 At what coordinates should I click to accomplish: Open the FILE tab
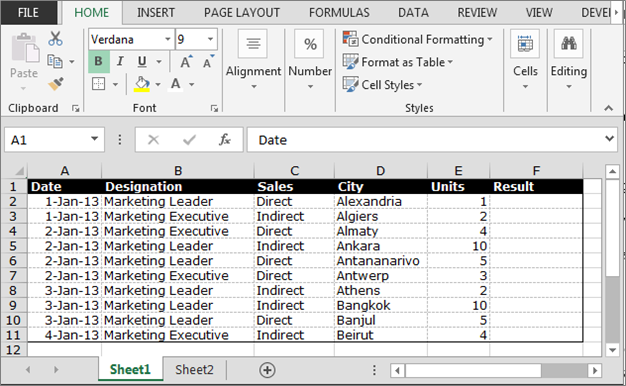tap(28, 12)
